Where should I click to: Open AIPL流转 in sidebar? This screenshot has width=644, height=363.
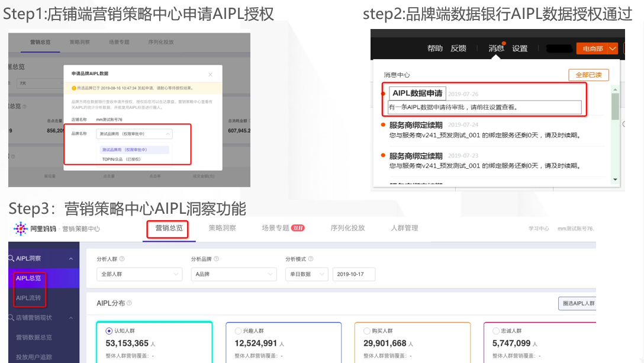pyautogui.click(x=28, y=298)
